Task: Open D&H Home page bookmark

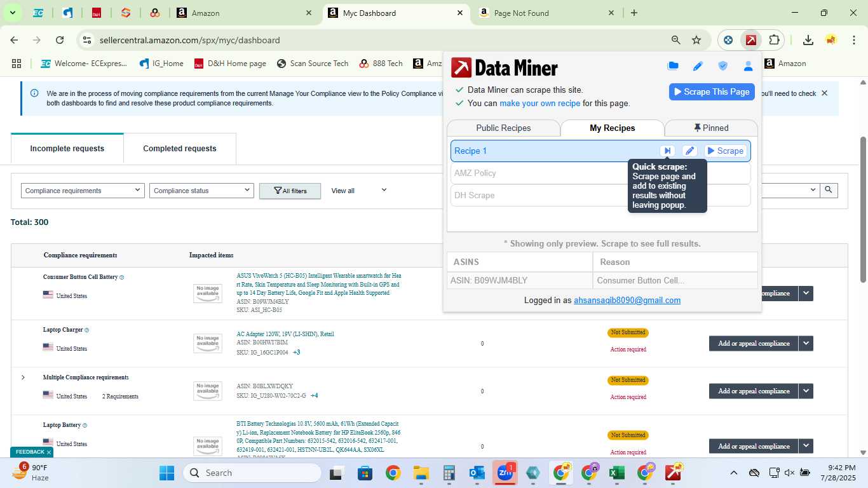Action: [x=230, y=64]
